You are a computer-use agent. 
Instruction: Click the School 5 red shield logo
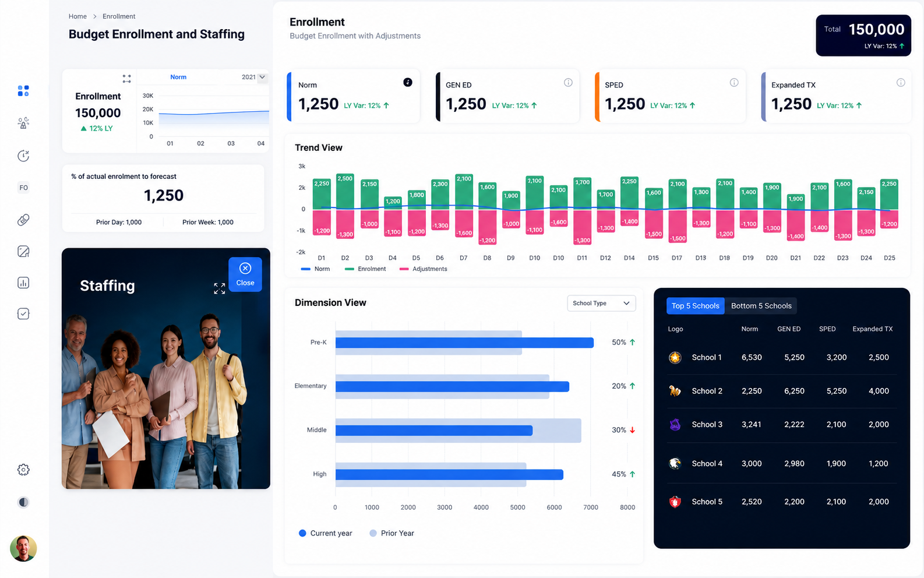click(675, 502)
